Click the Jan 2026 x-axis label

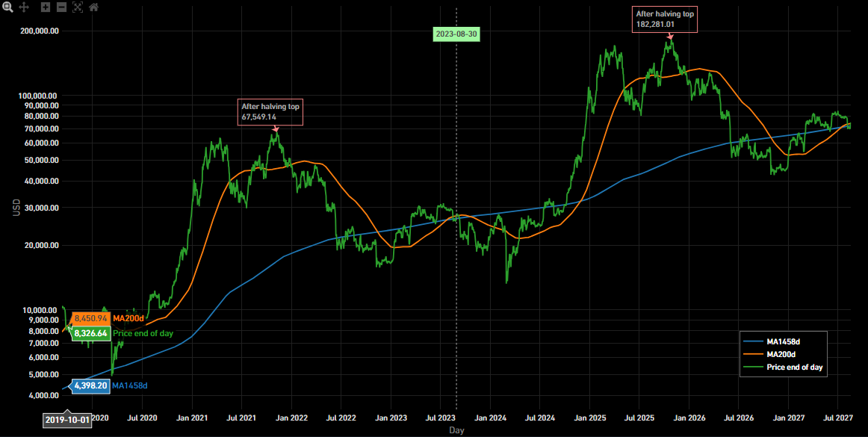[x=689, y=418]
